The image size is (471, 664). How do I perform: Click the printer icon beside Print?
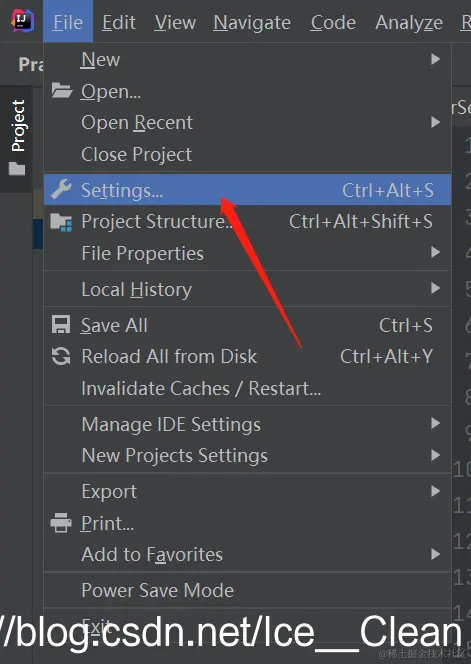61,523
